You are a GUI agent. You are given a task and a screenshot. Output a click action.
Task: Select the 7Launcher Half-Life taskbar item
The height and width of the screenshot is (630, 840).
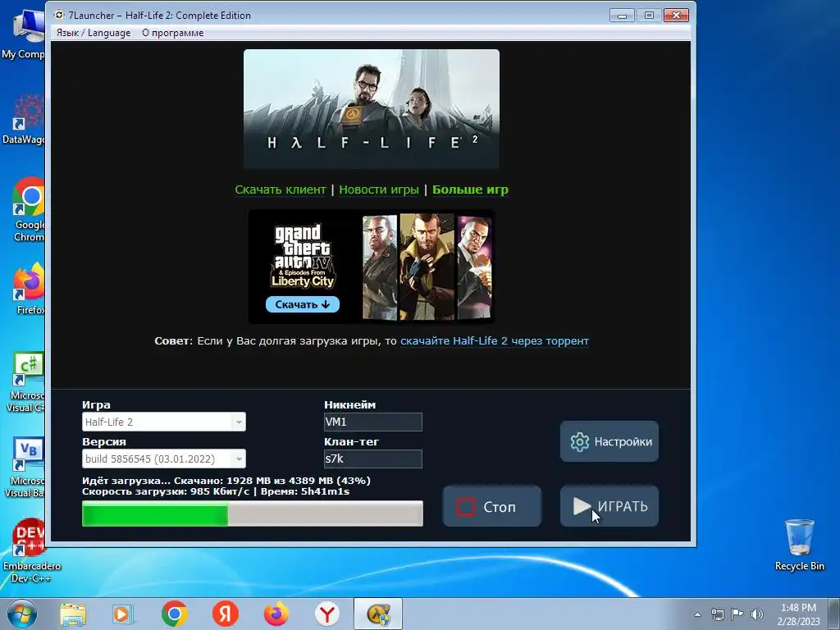[x=378, y=614]
